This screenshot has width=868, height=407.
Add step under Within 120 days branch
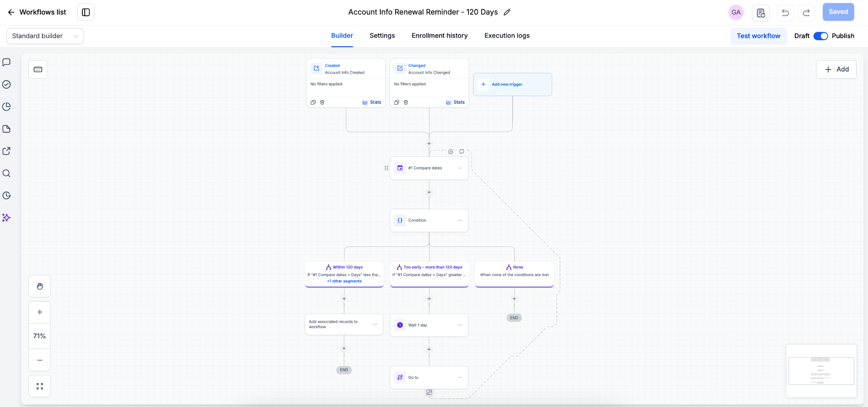(x=344, y=299)
